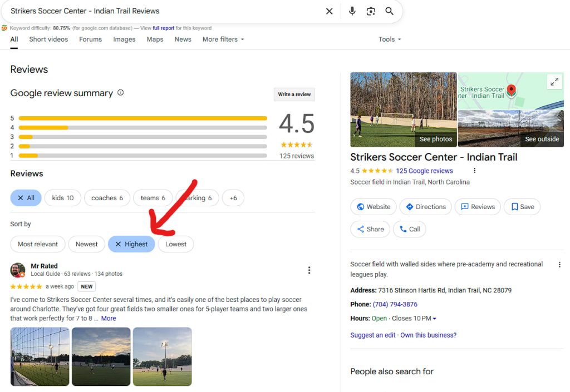Click the 5-star rating bar
Image resolution: width=570 pixels, height=392 pixels.
(143, 118)
